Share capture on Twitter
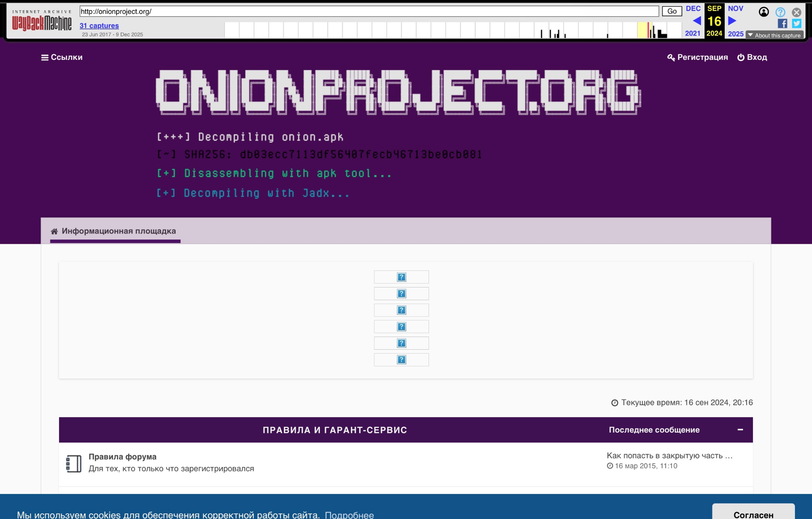 point(797,23)
